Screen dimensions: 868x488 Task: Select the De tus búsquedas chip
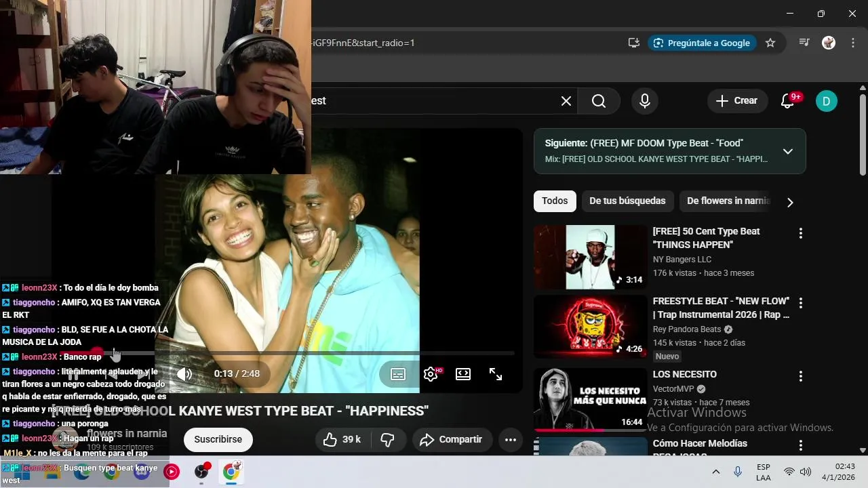(627, 201)
